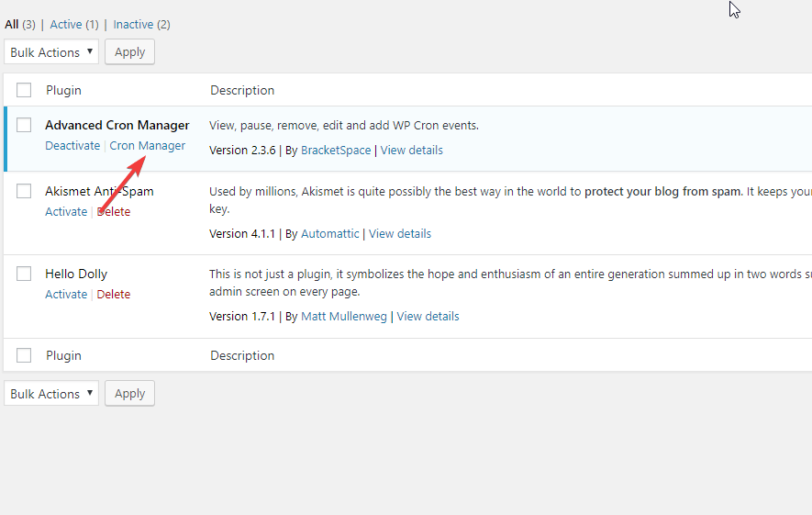
Task: Activate the Akismet Anti-Spam plugin
Action: coord(66,211)
